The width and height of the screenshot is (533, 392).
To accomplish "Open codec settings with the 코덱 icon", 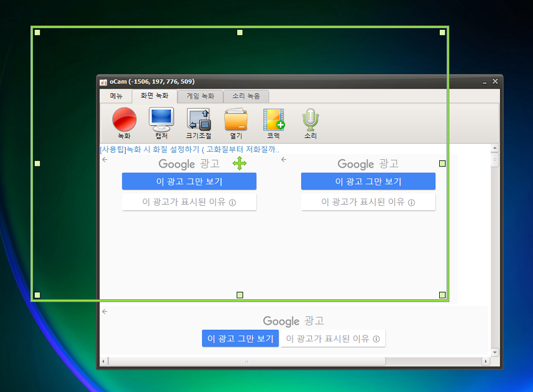I will click(274, 123).
